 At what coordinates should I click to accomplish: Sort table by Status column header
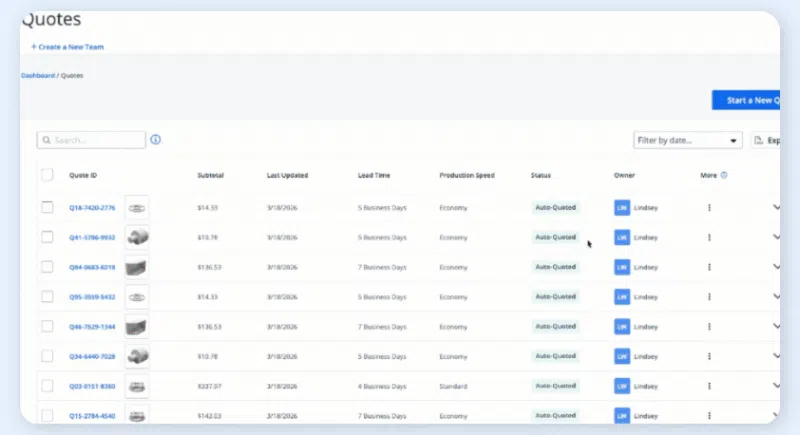pos(540,175)
